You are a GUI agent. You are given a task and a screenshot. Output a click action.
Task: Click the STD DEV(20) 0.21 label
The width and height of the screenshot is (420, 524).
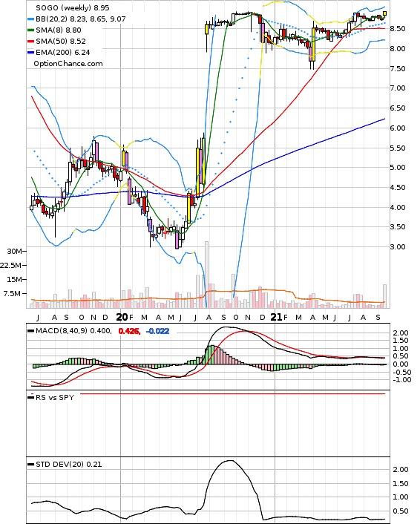click(68, 464)
